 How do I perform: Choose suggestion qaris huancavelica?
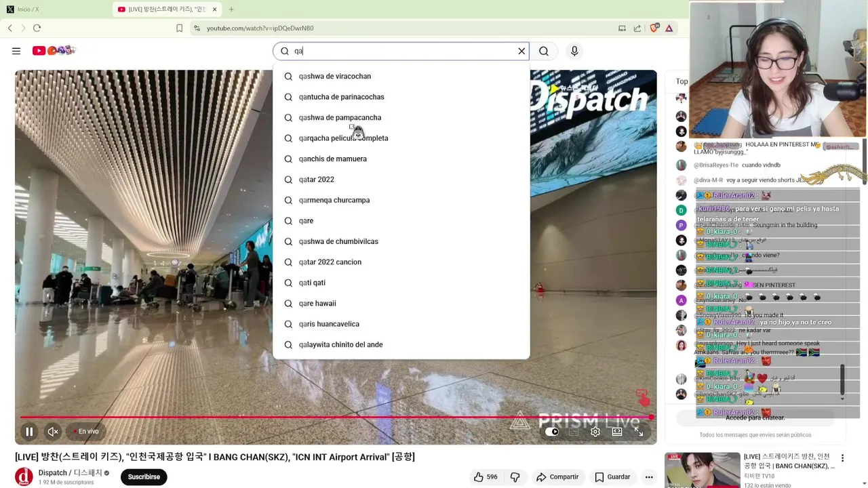coord(401,324)
